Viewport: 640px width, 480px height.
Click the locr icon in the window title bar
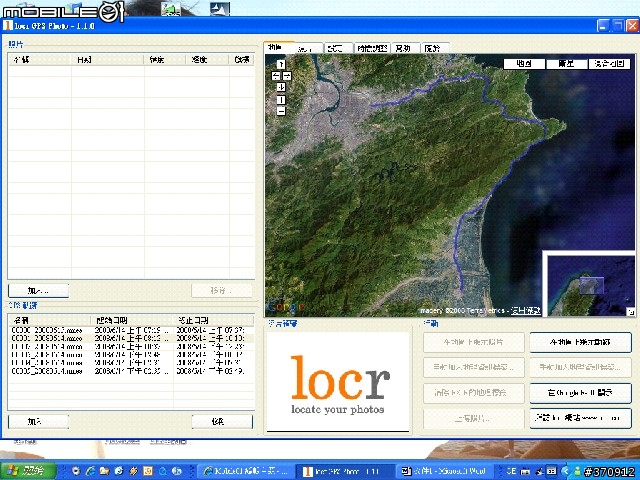pyautogui.click(x=8, y=26)
